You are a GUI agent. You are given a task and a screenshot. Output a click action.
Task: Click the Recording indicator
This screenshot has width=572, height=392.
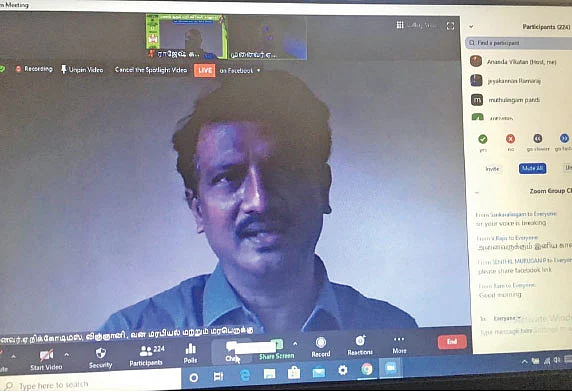34,69
